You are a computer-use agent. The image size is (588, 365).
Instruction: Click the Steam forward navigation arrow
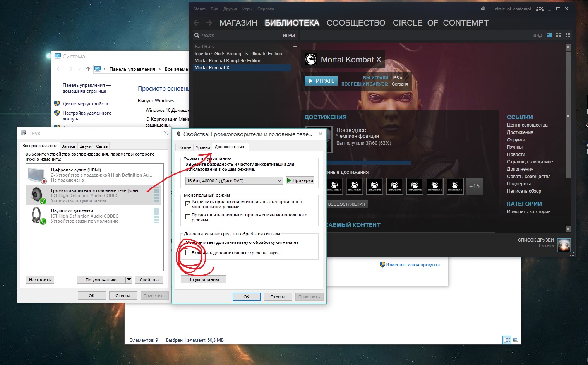pyautogui.click(x=209, y=23)
